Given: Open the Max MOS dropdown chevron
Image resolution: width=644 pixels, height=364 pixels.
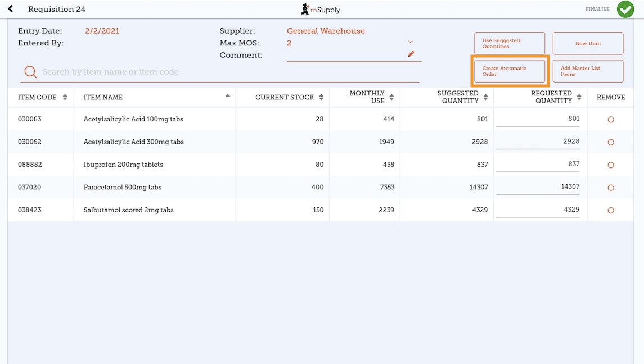Looking at the screenshot, I should [411, 42].
